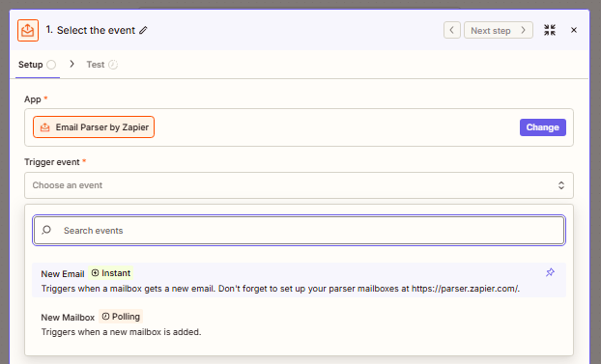Click the Test status circle icon
The width and height of the screenshot is (601, 364).
click(113, 65)
